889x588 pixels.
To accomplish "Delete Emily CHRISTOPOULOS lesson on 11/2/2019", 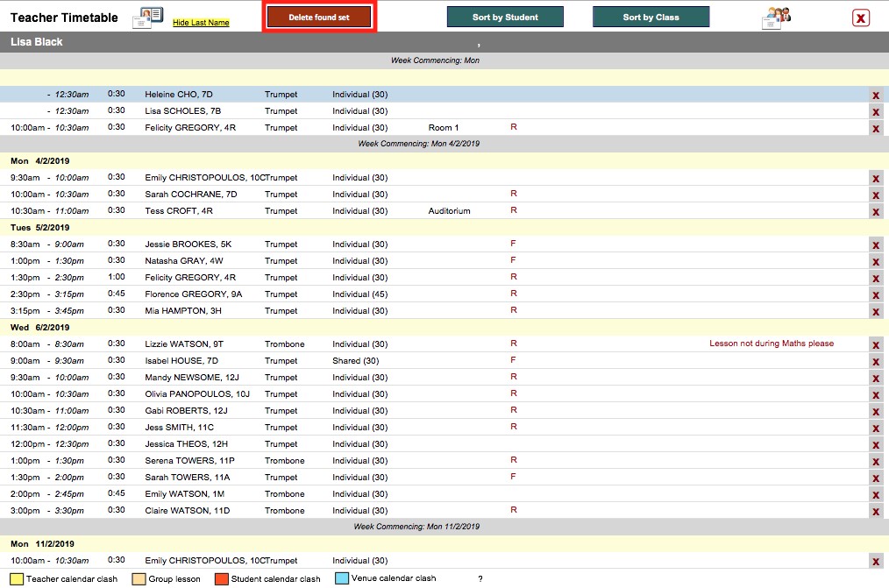I will 876,562.
